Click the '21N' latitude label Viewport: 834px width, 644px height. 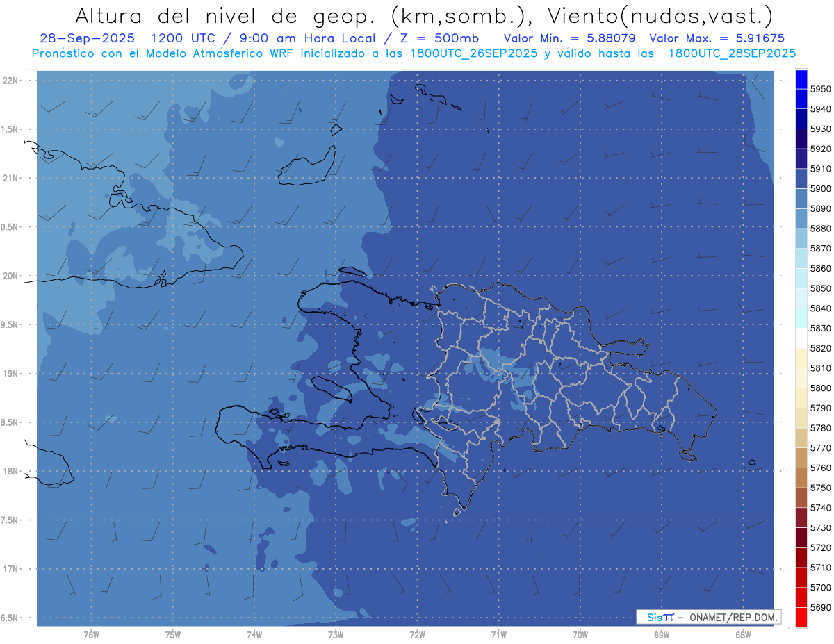tap(12, 179)
